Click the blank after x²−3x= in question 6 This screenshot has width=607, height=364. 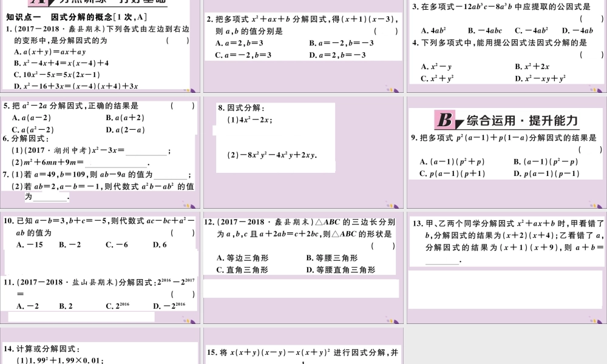point(146,151)
